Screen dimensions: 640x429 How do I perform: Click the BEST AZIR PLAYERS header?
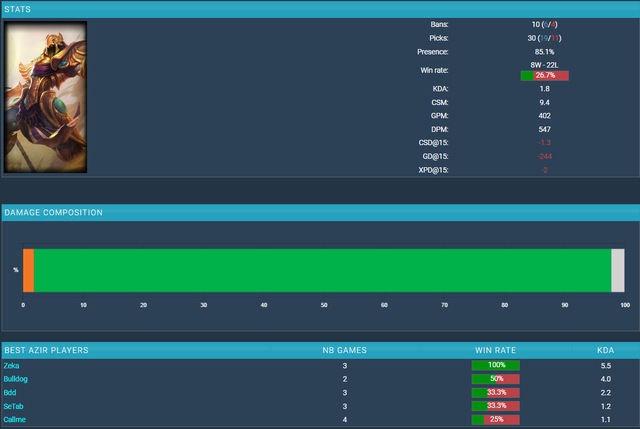(46, 350)
